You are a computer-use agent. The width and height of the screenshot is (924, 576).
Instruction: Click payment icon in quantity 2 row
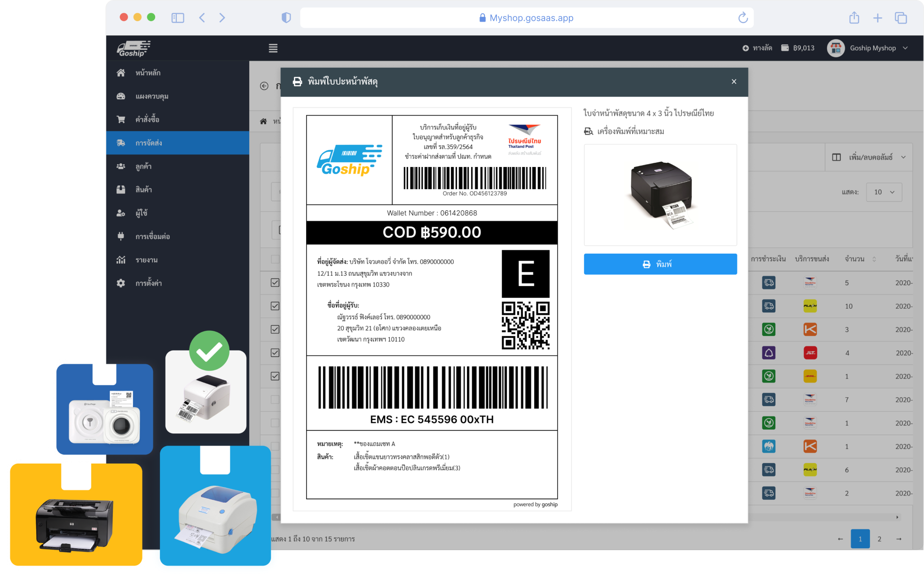(769, 493)
